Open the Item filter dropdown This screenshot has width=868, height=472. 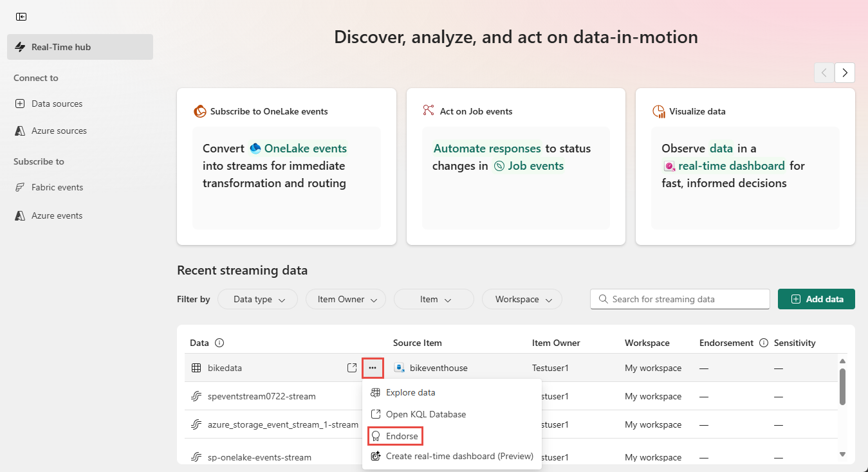(x=434, y=299)
